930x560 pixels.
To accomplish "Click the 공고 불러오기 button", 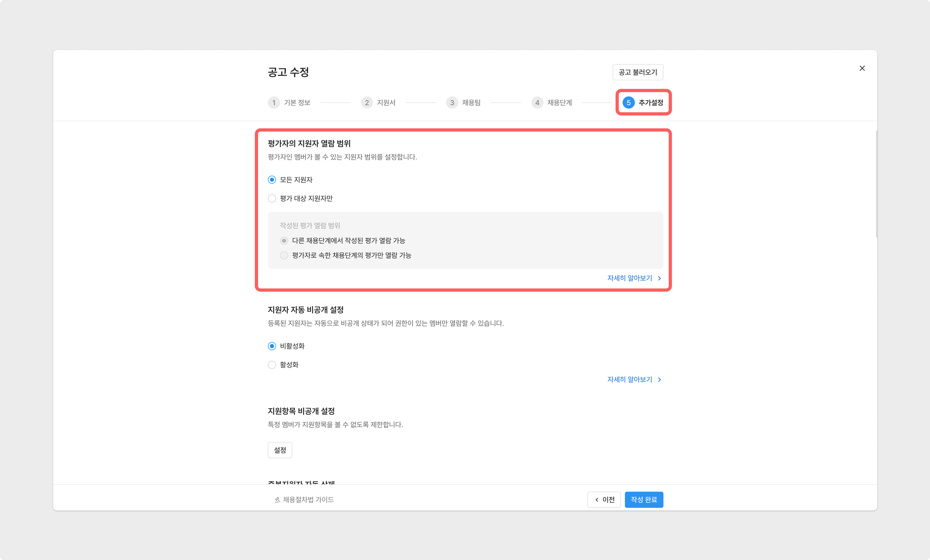I will tap(637, 72).
